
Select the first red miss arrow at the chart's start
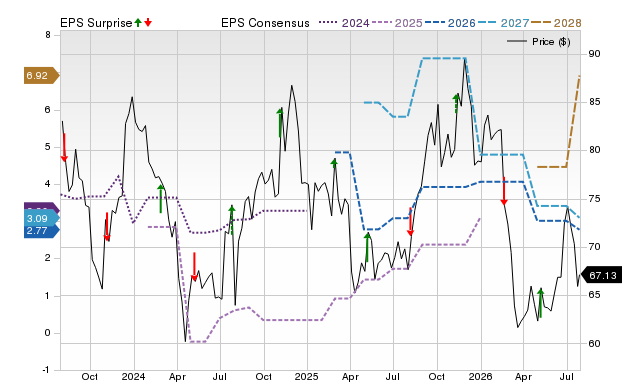pyautogui.click(x=64, y=147)
